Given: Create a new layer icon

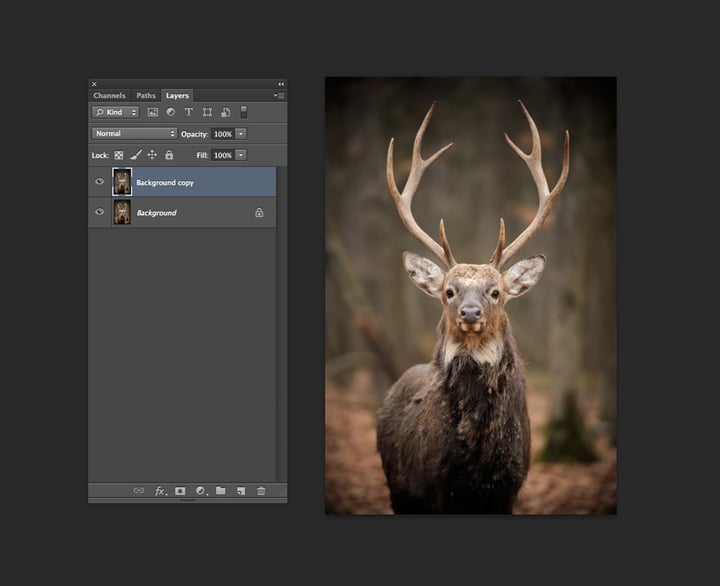Looking at the screenshot, I should click(241, 491).
